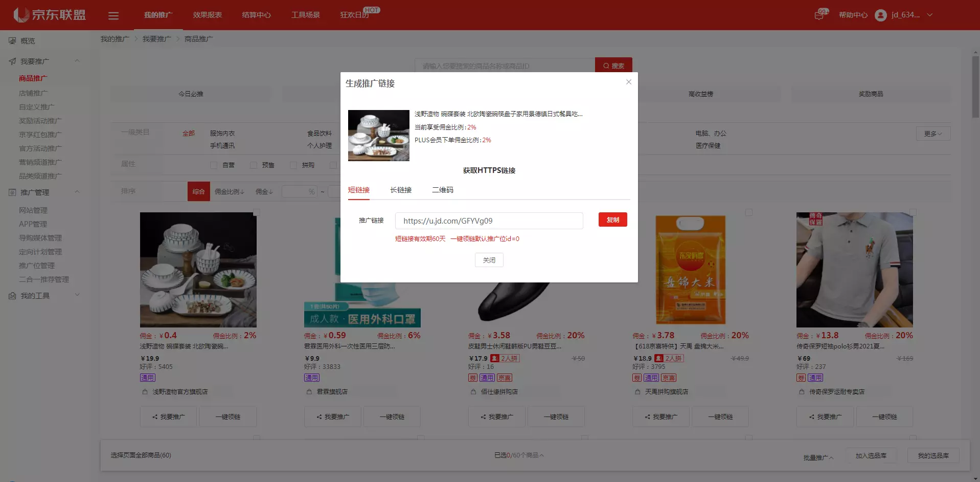Click 我的选品库 button
This screenshot has width=980, height=482.
[933, 455]
